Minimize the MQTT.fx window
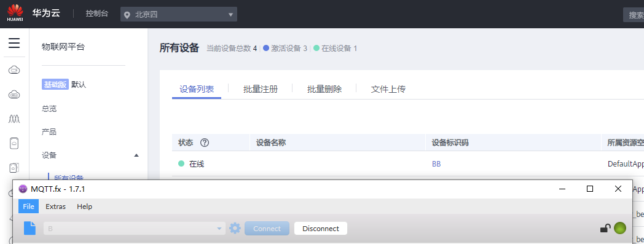This screenshot has height=244, width=644. (562, 189)
